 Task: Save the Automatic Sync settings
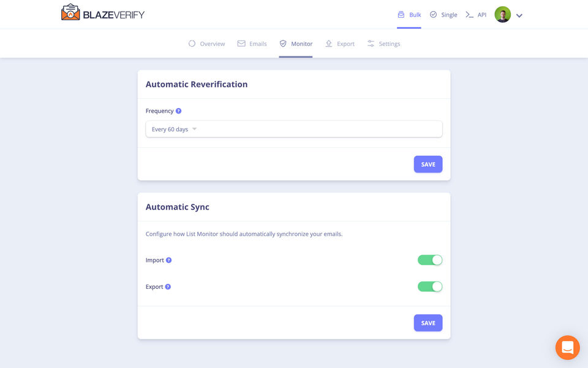coord(428,323)
